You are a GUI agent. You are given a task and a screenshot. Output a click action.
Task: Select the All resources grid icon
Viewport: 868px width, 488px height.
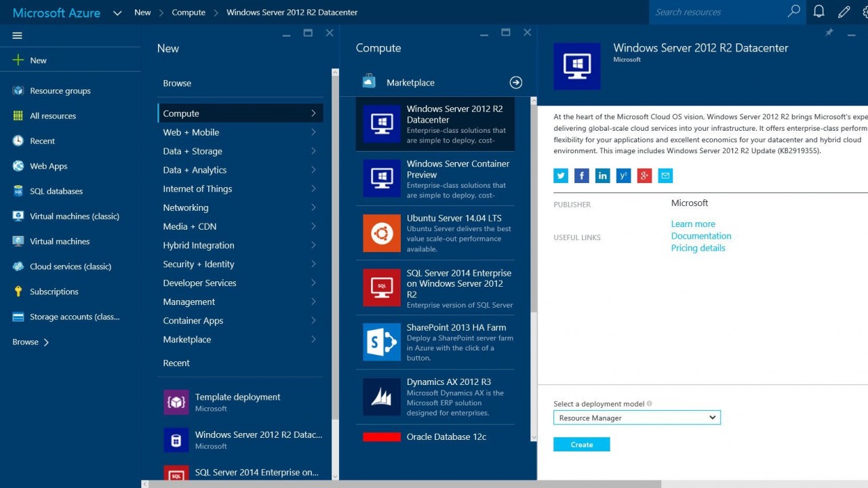coord(18,116)
